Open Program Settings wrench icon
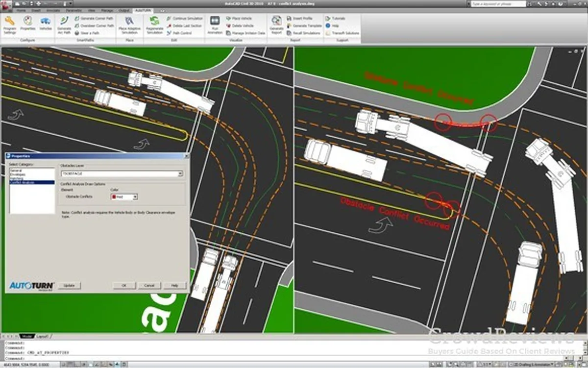 click(x=9, y=25)
